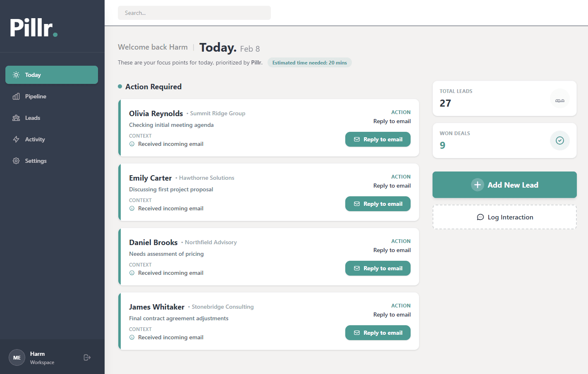The width and height of the screenshot is (588, 374).
Task: Reply to email for Daniel Brooks
Action: [378, 268]
